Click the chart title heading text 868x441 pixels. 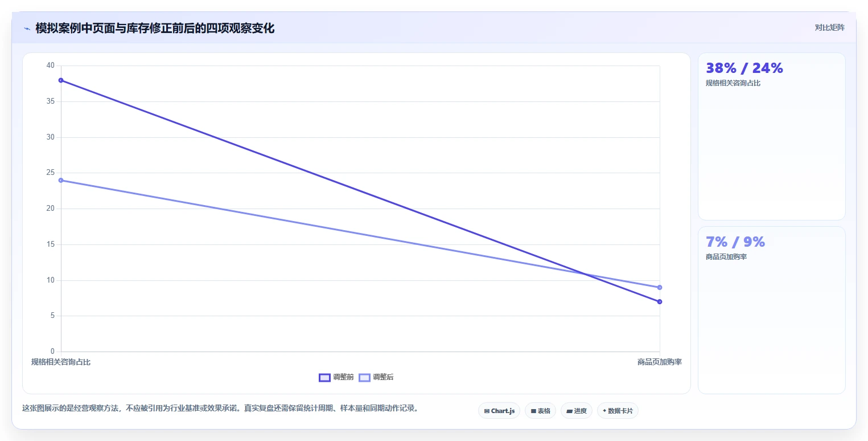(x=155, y=28)
